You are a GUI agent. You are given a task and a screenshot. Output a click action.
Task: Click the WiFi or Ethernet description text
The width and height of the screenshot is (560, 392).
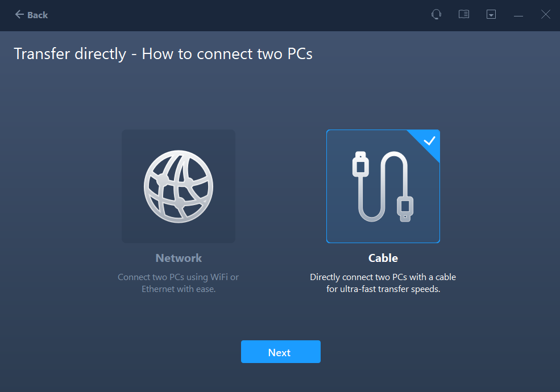pos(179,283)
